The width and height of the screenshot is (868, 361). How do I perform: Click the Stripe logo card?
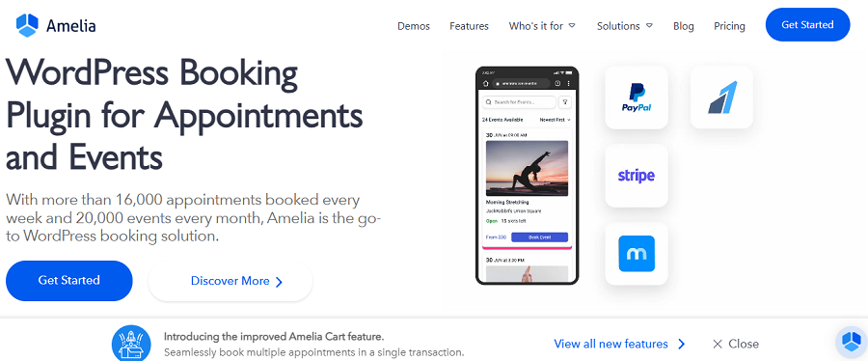pos(637,176)
